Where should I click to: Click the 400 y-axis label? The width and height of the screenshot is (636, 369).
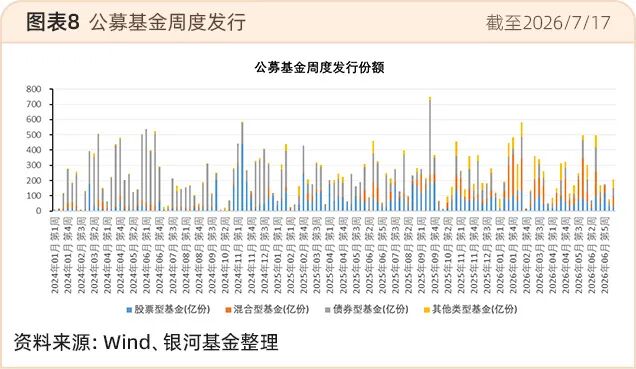(34, 150)
